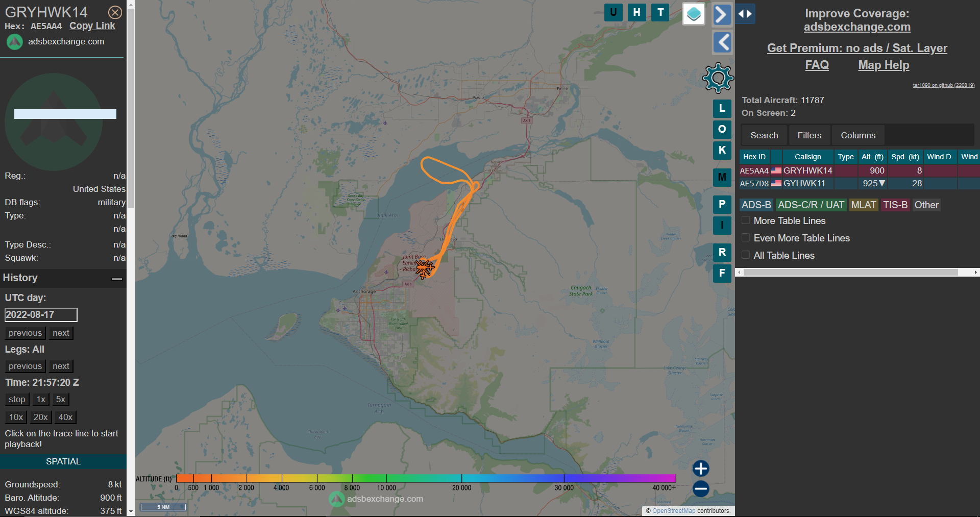Sort table by Alt. (ft) column
This screenshot has height=517, width=980.
point(872,157)
